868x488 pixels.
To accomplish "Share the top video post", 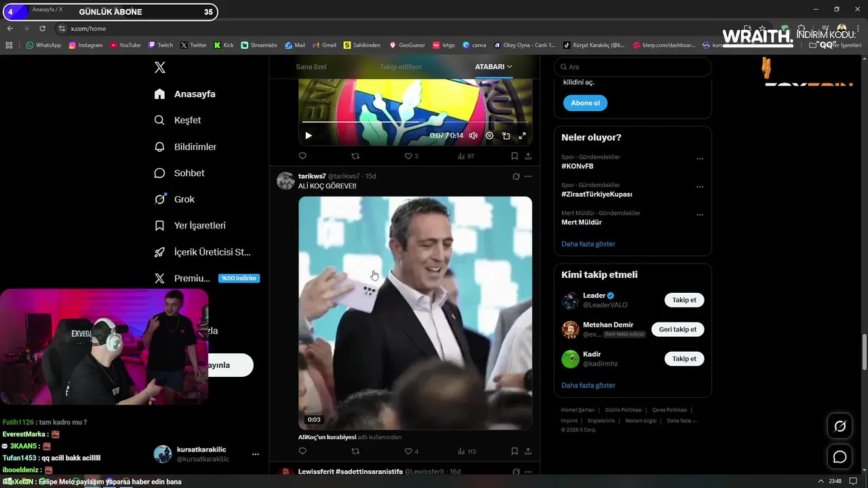I will coord(528,156).
